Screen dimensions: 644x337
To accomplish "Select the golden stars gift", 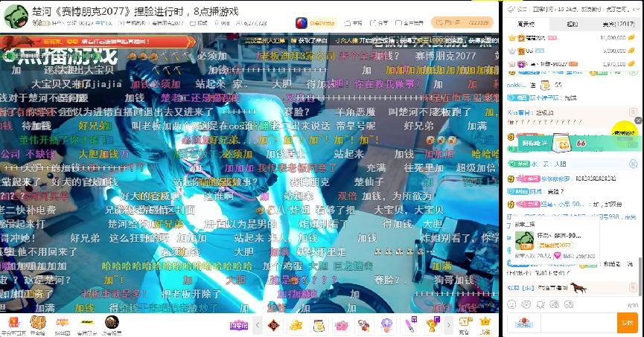I will 296,326.
